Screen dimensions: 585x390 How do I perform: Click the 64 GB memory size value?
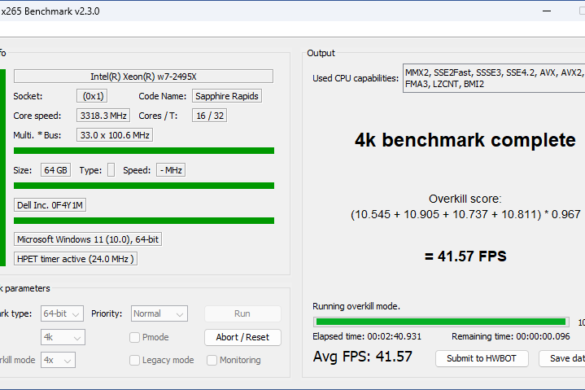click(x=56, y=170)
